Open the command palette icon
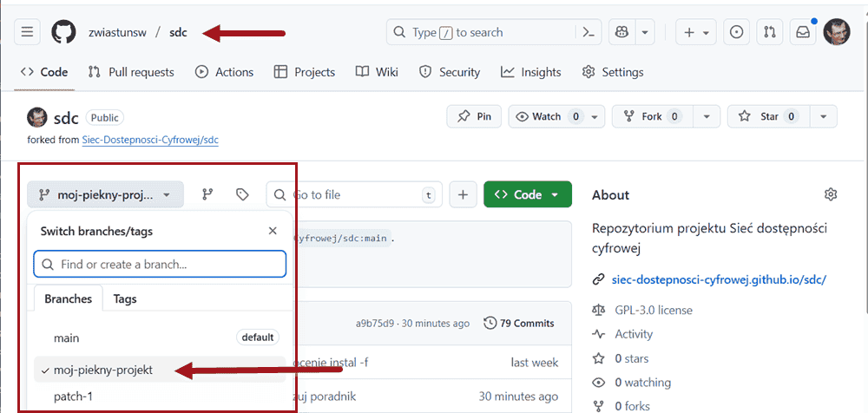The image size is (868, 413). tap(589, 32)
